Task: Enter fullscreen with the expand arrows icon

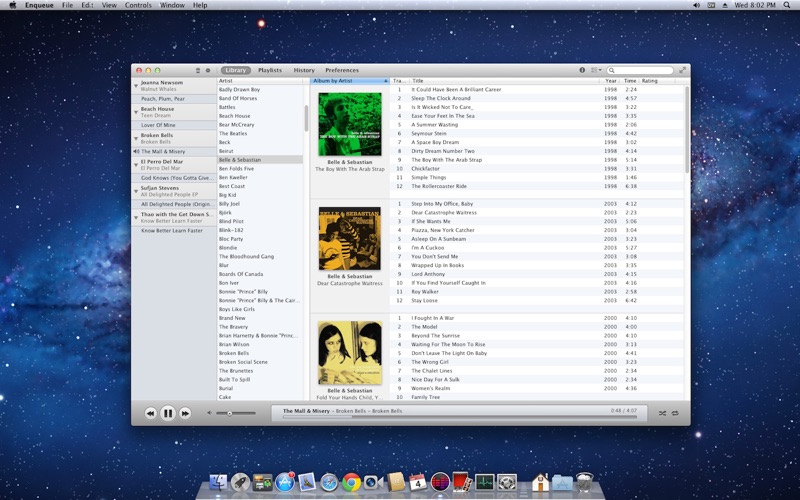Action: pyautogui.click(x=683, y=70)
